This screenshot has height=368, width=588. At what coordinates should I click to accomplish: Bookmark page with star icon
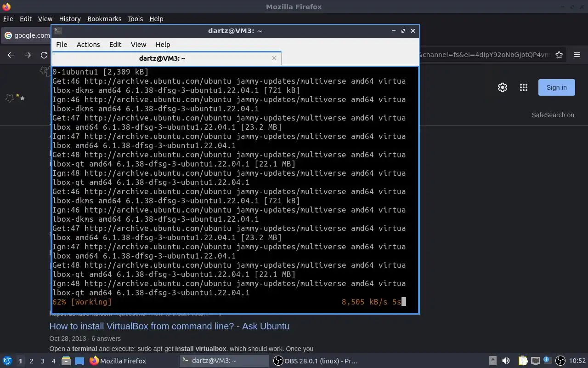559,55
